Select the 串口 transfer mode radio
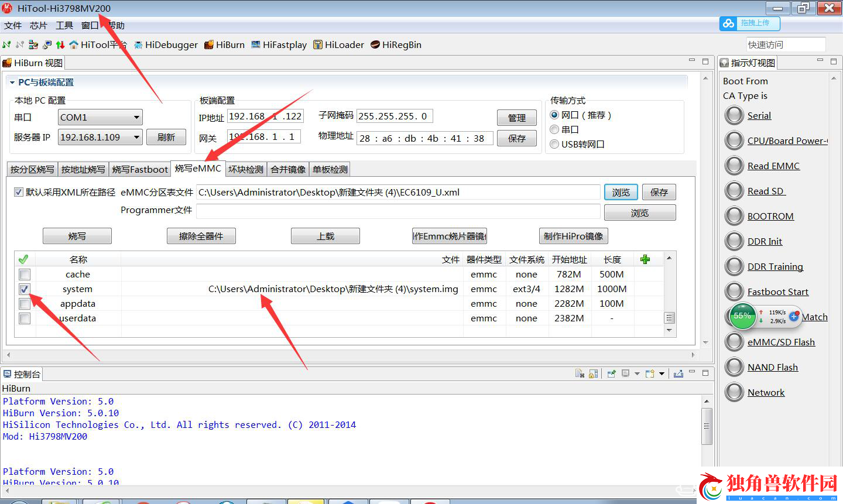Screen dimensions: 843x504 (554, 129)
